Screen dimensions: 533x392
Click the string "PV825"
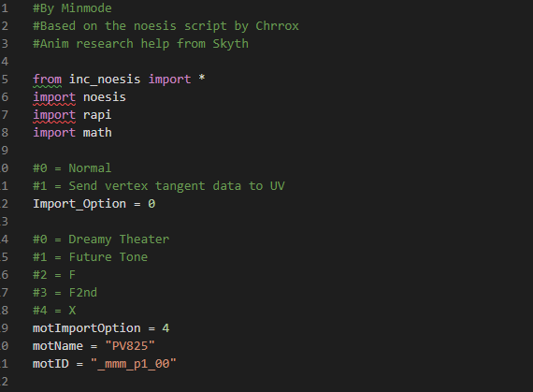pos(130,346)
